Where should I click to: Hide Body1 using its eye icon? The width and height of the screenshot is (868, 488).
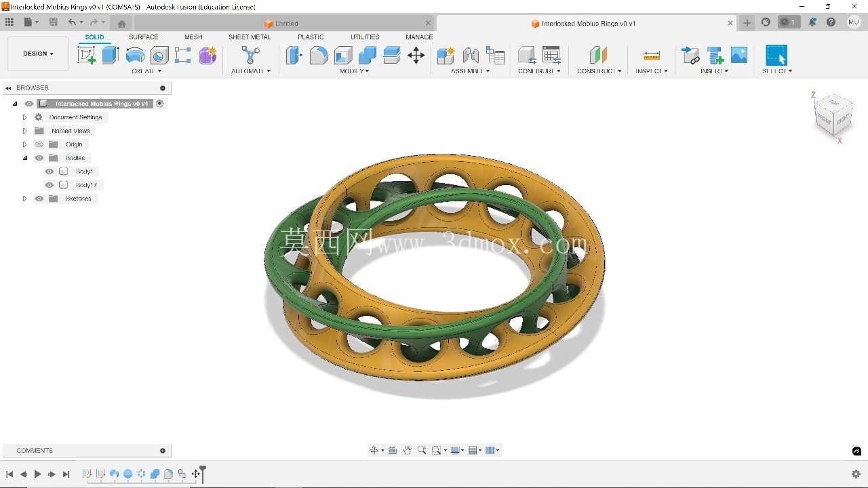coord(50,171)
